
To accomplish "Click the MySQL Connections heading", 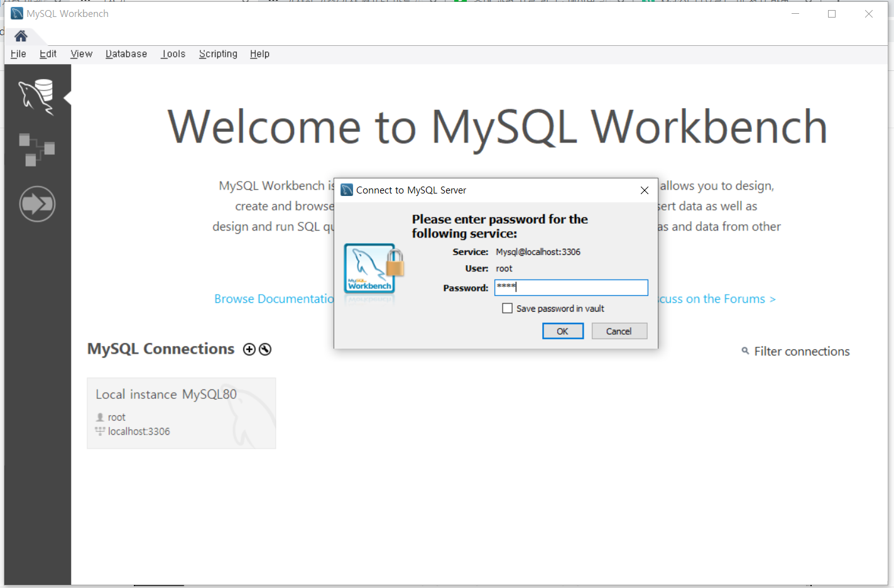I will click(161, 349).
